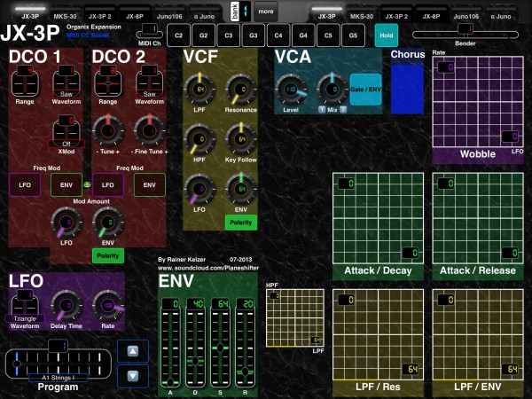The height and width of the screenshot is (399, 532).
Task: Click the Mod Amount LFO knob
Action: (66, 223)
